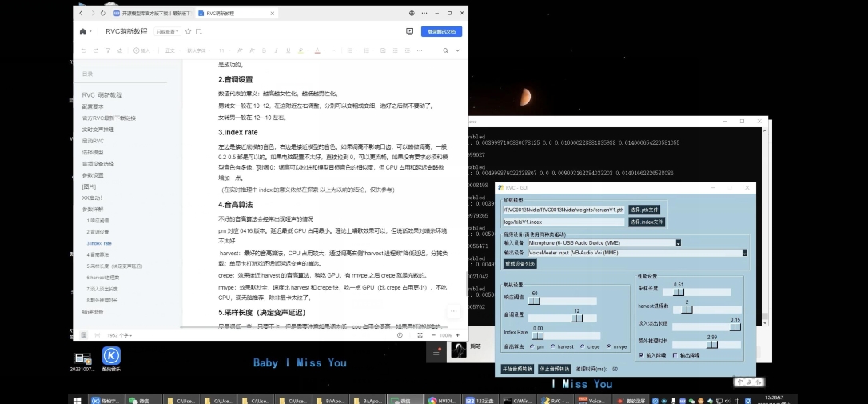
Task: Expand the 输出设备 VoiceMeeter Input dropdown
Action: point(744,253)
